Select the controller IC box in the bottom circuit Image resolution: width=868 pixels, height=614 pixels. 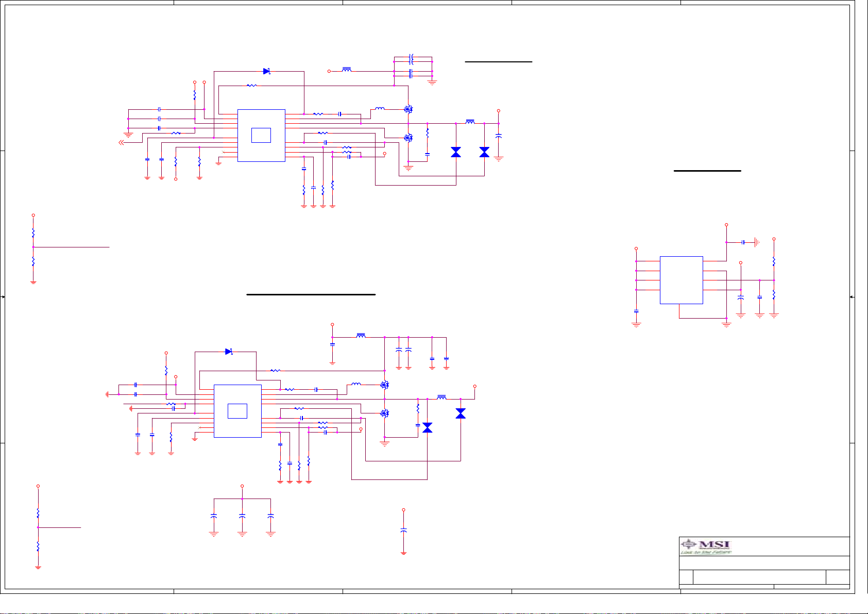click(237, 411)
